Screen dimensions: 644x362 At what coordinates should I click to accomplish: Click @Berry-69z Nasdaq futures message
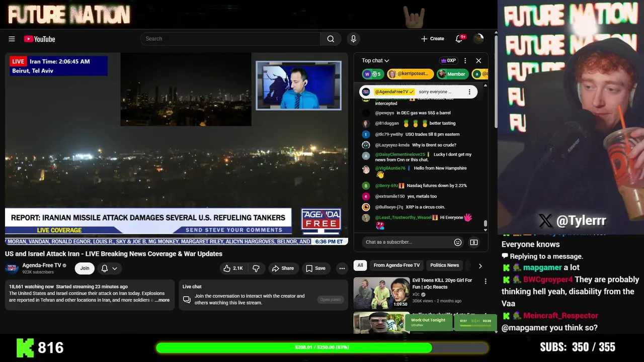point(421,186)
